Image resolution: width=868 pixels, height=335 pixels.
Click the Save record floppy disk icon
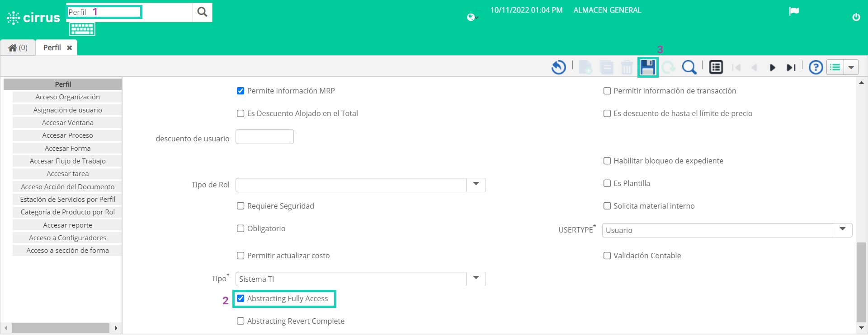point(647,68)
